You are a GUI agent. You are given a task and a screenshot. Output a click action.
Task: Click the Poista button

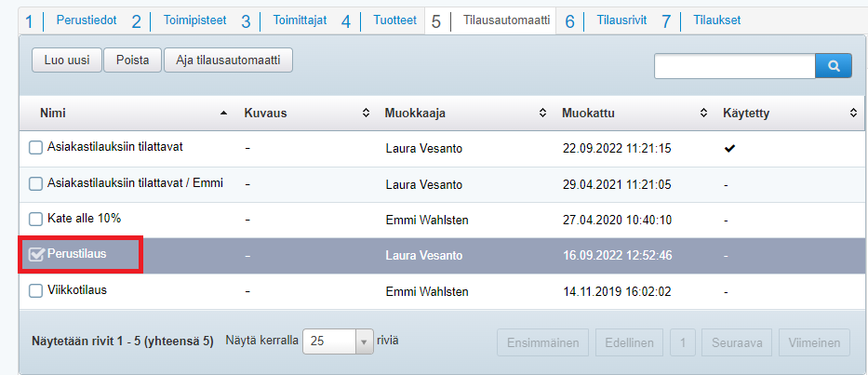132,60
